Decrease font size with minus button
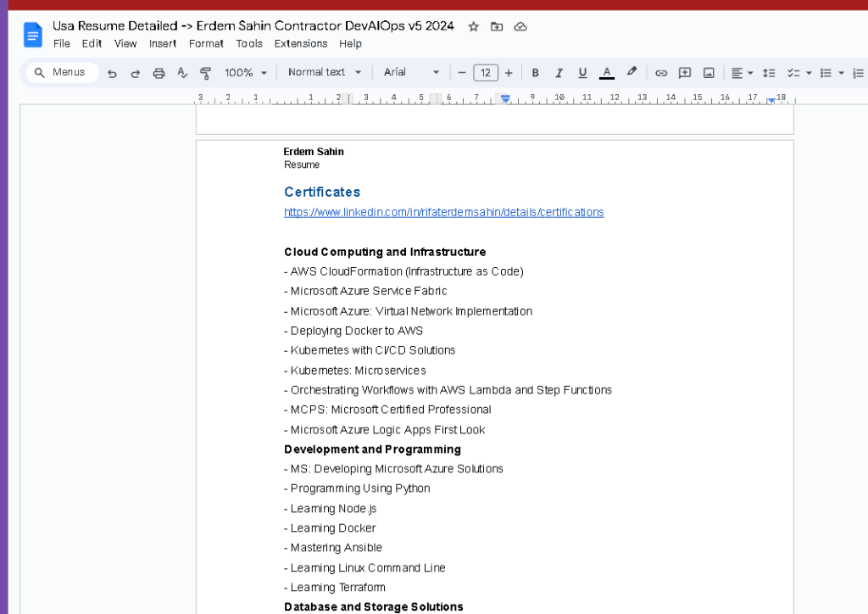This screenshot has width=868, height=614. tap(462, 73)
